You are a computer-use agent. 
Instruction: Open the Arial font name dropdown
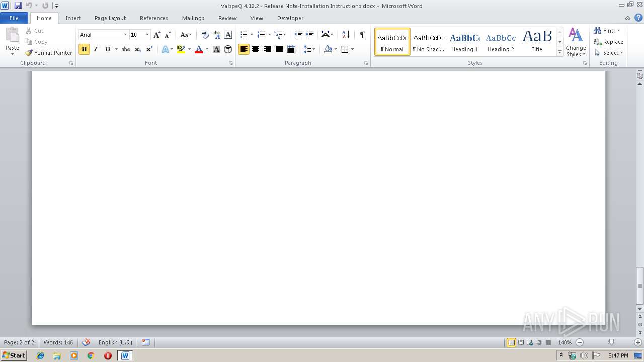125,35
